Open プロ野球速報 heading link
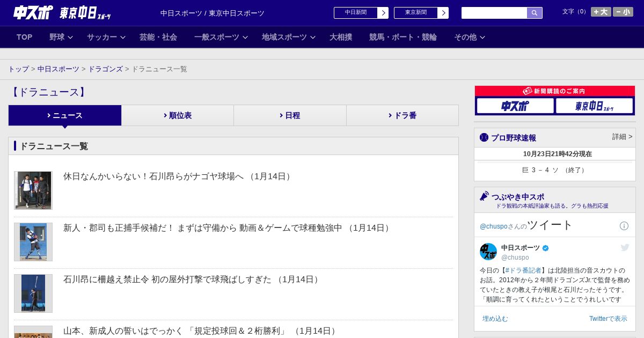644x338 pixels. (x=514, y=138)
